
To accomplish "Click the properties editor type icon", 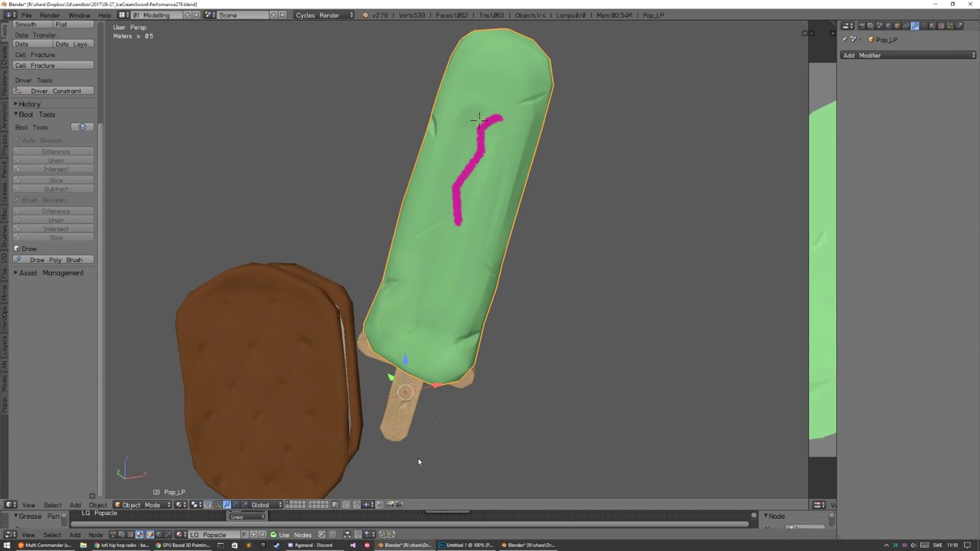I will [x=848, y=26].
